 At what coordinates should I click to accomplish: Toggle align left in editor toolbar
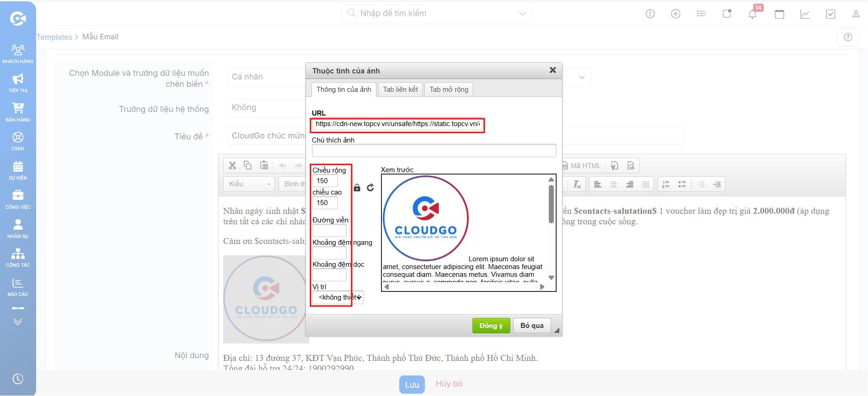597,185
